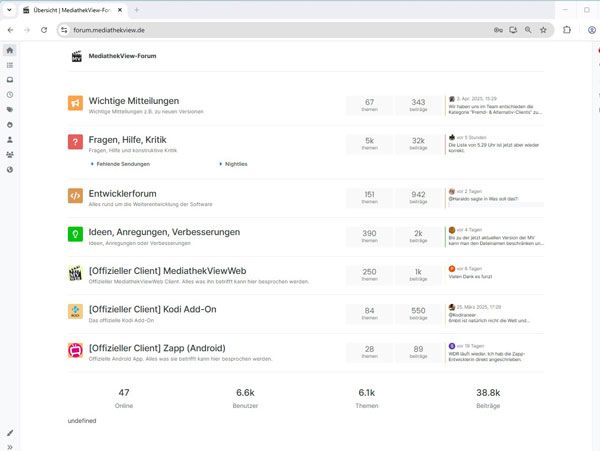Open the unread inbox icon in sidebar
The height and width of the screenshot is (451, 600).
[x=10, y=80]
